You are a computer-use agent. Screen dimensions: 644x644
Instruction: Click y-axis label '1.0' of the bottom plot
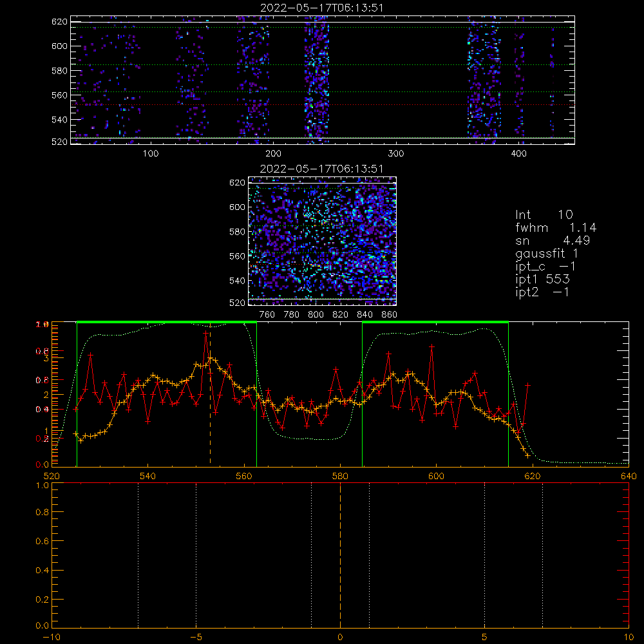click(x=43, y=485)
